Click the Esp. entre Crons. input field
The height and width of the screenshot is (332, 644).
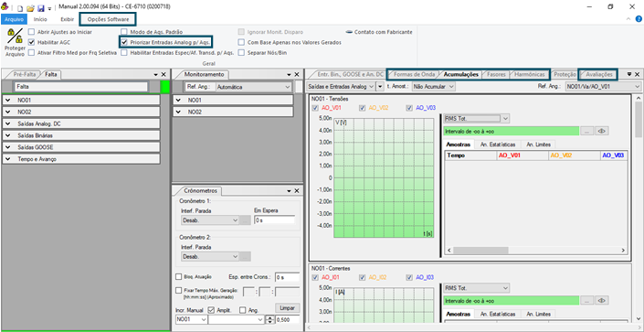(x=287, y=277)
